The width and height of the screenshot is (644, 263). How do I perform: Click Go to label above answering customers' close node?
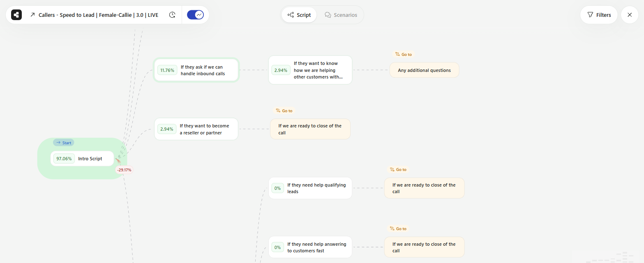(x=398, y=228)
